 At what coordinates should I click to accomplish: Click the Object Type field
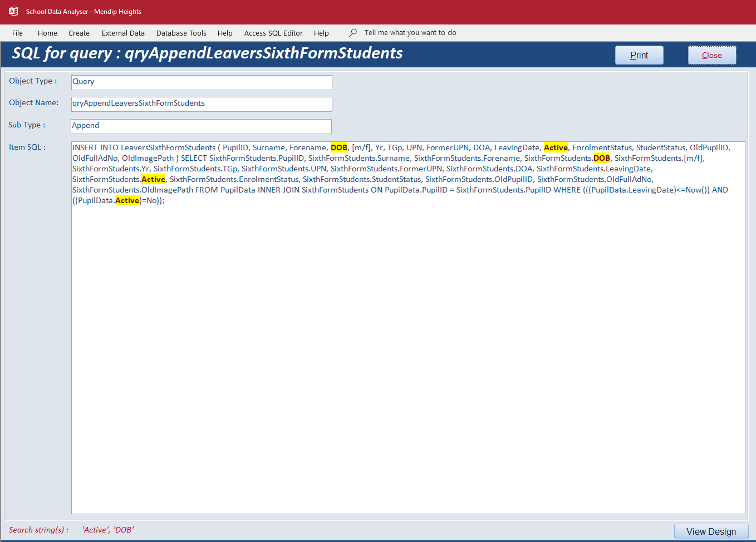pos(202,82)
